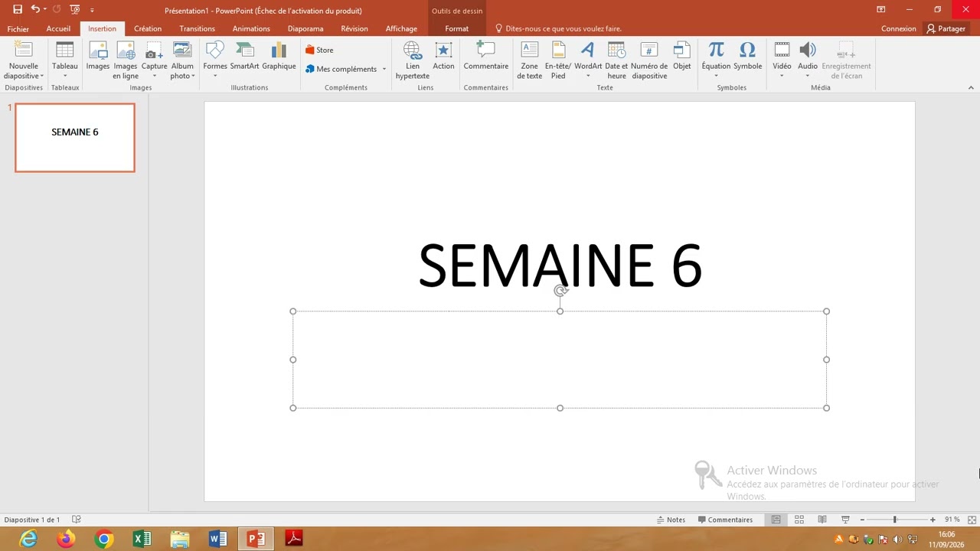Insert a Graphique chart
The height and width of the screenshot is (551, 980).
[x=279, y=56]
